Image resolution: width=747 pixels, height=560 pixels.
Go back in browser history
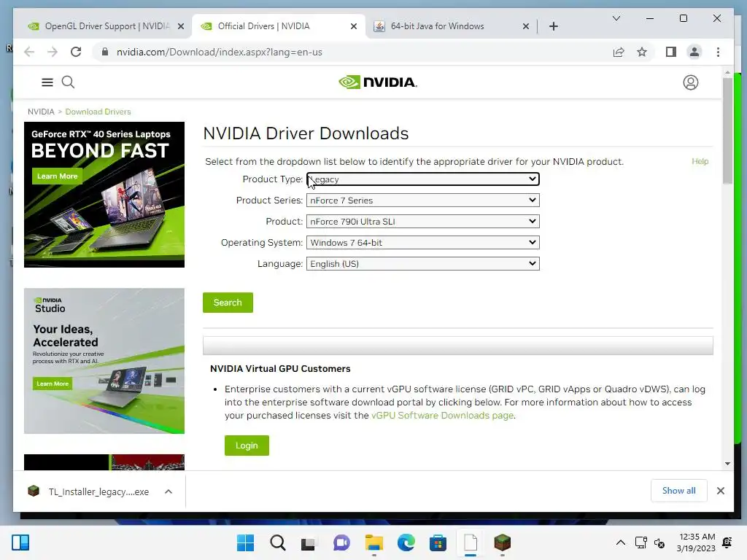[x=29, y=52]
